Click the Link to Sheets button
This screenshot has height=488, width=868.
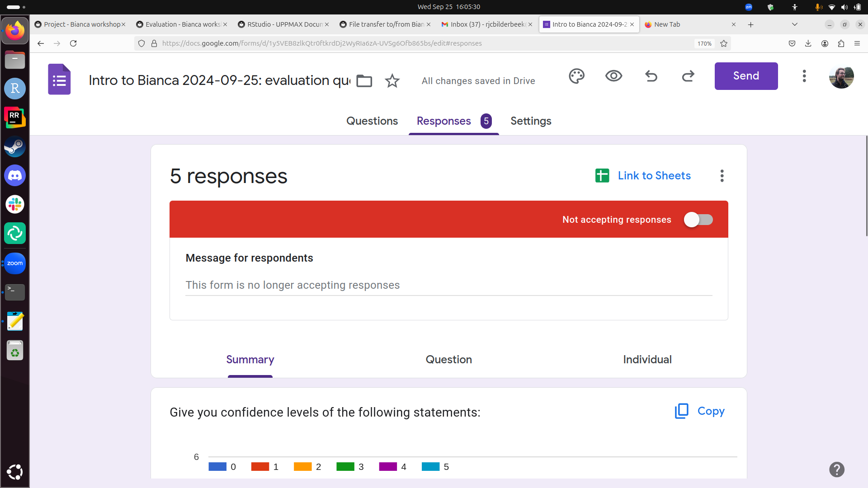pos(643,175)
